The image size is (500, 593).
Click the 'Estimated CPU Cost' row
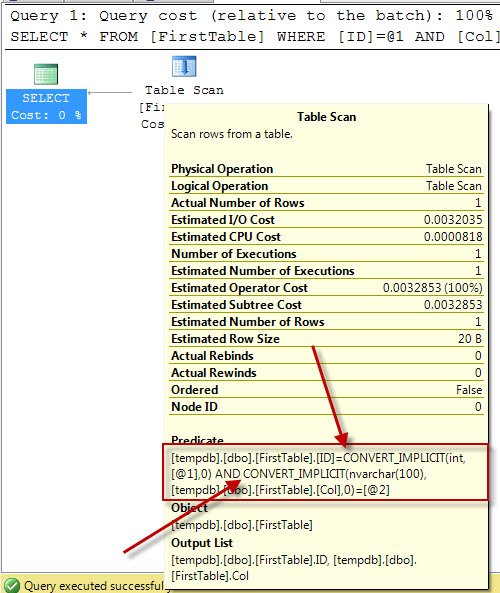326,237
